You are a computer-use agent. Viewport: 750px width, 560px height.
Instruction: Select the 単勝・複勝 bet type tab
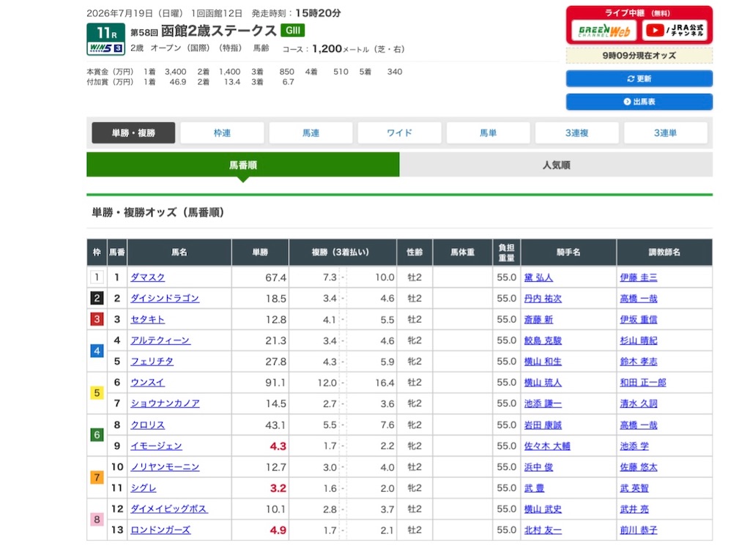133,133
